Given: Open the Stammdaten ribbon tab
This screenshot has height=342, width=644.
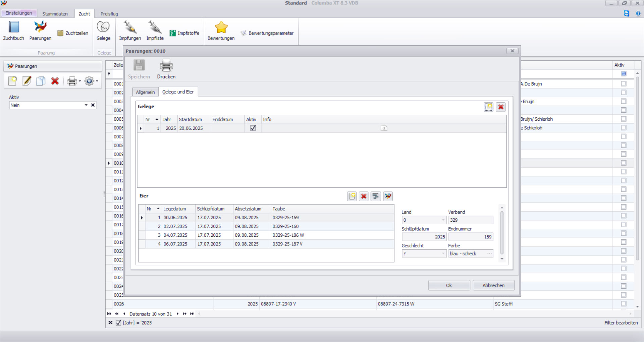Looking at the screenshot, I should pos(55,14).
